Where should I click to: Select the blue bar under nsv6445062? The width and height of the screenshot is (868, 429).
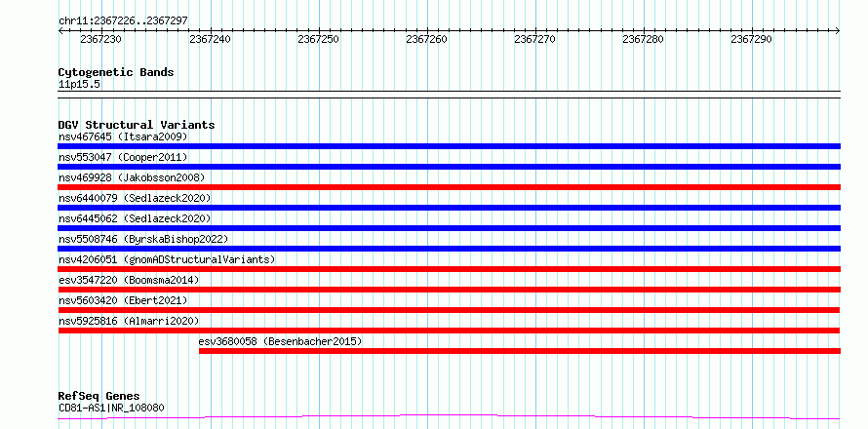(x=449, y=228)
